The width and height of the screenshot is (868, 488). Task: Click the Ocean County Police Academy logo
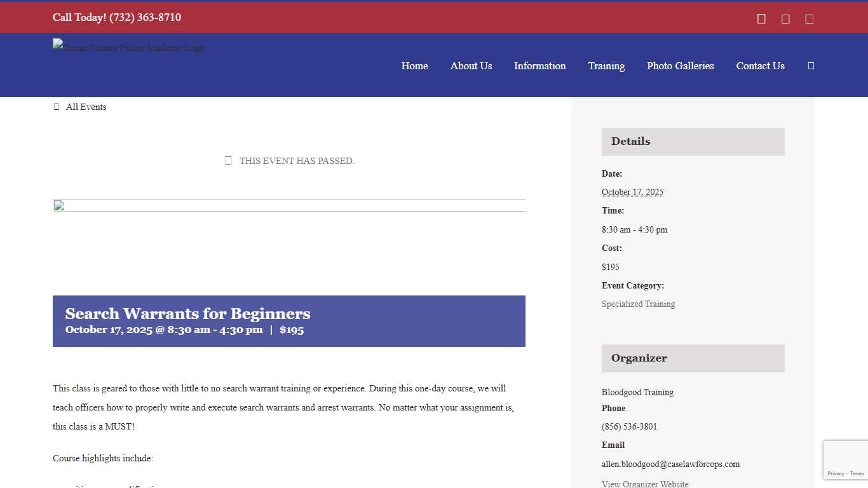point(129,48)
